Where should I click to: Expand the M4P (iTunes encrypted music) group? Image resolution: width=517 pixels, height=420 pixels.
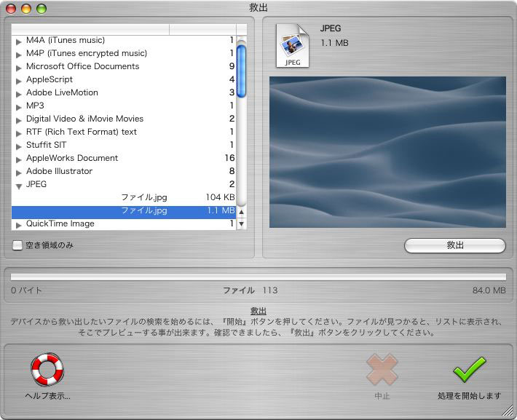click(x=19, y=55)
